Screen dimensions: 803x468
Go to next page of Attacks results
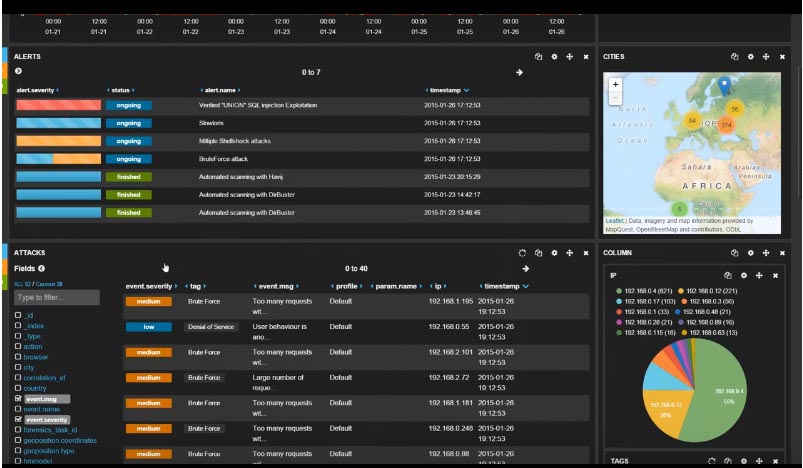(526, 269)
